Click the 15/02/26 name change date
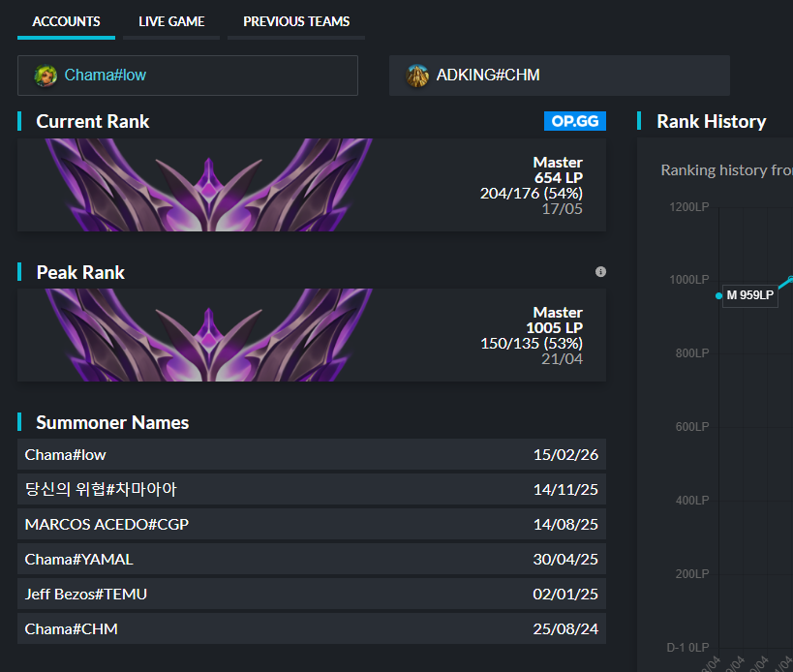793x672 pixels. (x=565, y=454)
